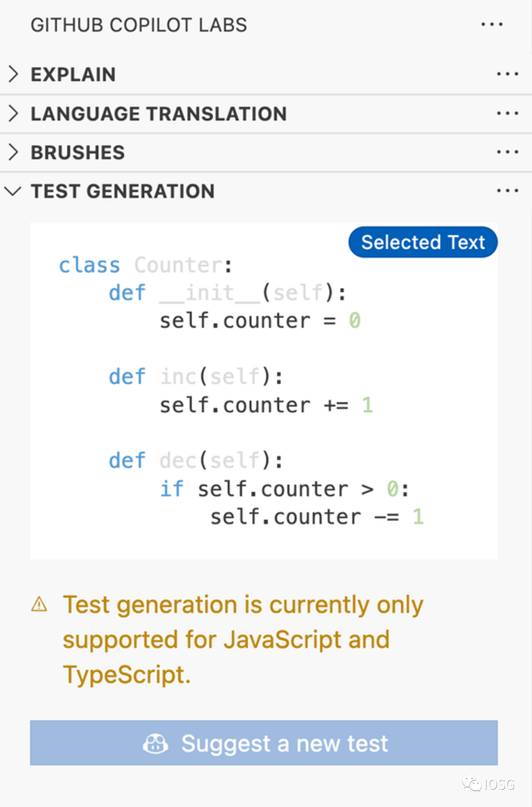Open Brushes section ellipsis menu
The height and width of the screenshot is (807, 532).
pyautogui.click(x=507, y=152)
